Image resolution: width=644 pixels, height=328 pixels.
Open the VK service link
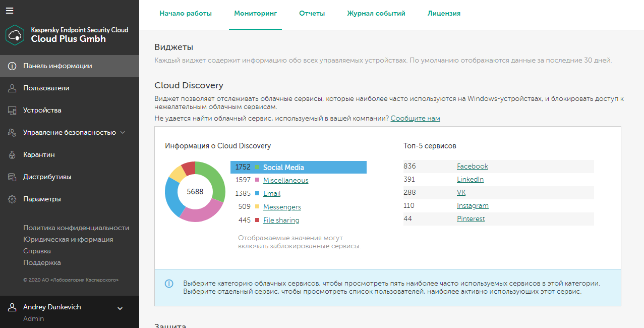461,193
